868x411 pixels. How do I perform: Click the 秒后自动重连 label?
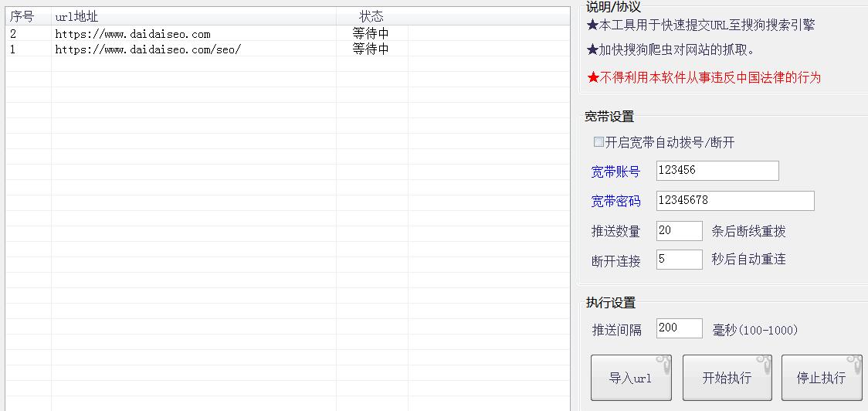pyautogui.click(x=748, y=259)
